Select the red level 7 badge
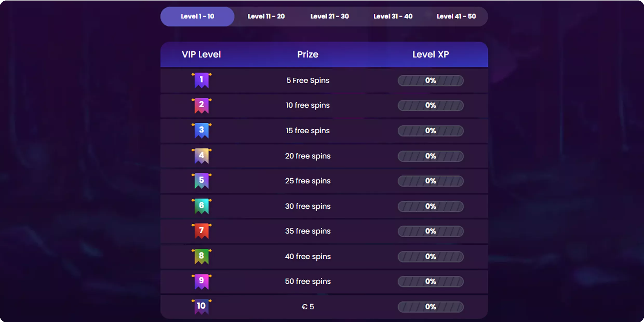This screenshot has height=322, width=644. point(202,231)
